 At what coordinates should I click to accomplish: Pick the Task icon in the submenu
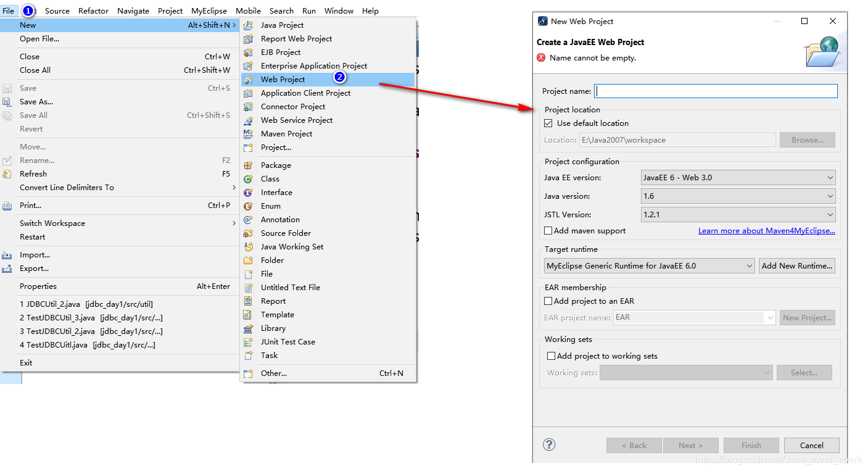coord(248,356)
